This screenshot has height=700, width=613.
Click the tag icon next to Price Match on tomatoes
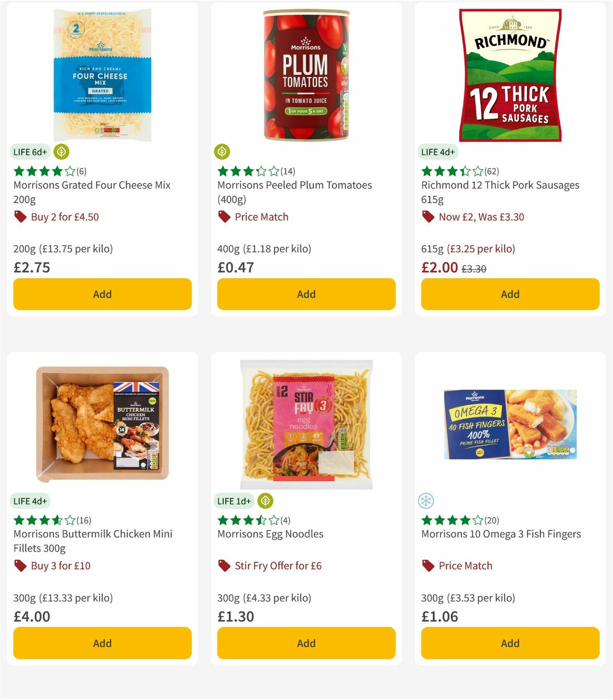[x=223, y=217]
